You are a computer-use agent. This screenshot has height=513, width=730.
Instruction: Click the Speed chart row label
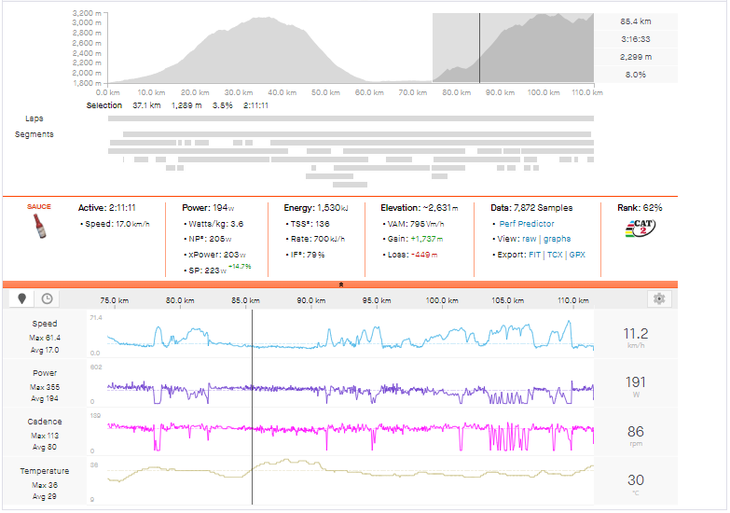[x=44, y=324]
